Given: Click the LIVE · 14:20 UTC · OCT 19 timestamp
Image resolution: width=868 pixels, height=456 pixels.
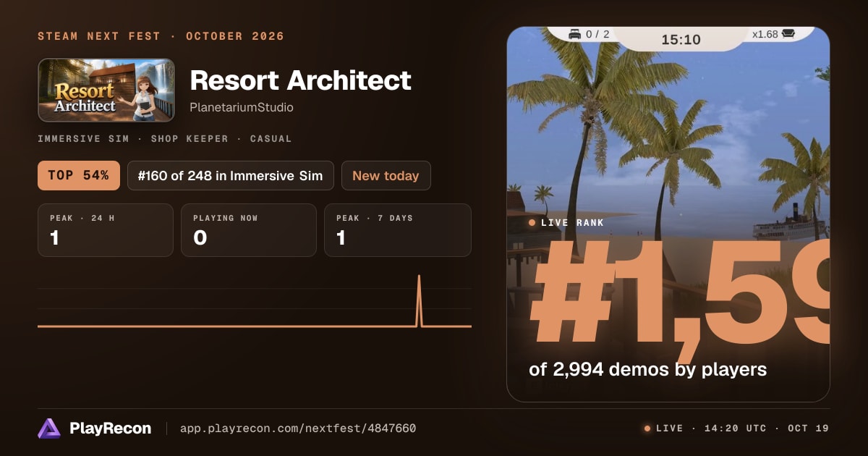Looking at the screenshot, I should pos(742,428).
